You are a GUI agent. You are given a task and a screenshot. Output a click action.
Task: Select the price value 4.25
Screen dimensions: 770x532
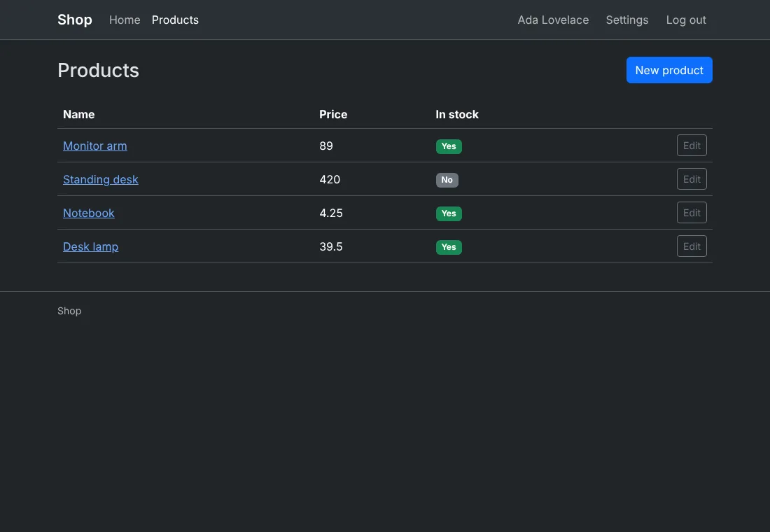[331, 213]
